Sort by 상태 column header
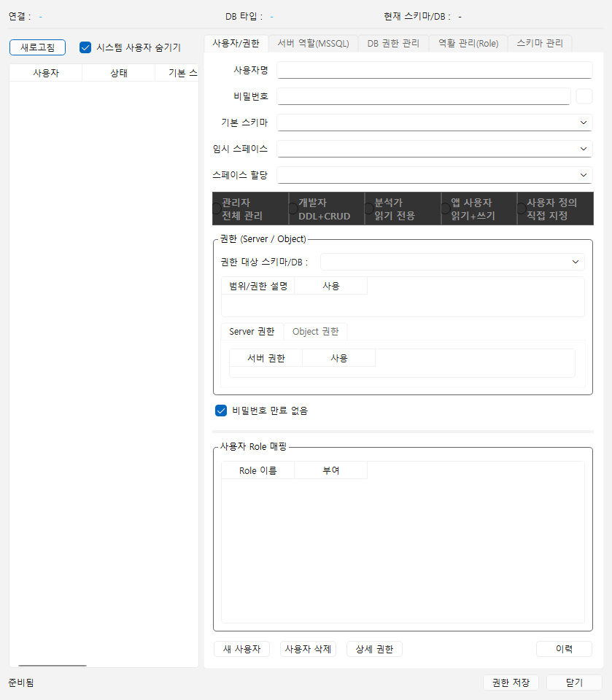 (x=119, y=73)
